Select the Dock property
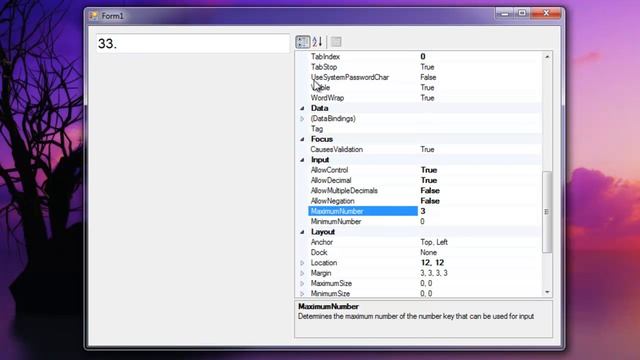This screenshot has height=360, width=640. (319, 252)
